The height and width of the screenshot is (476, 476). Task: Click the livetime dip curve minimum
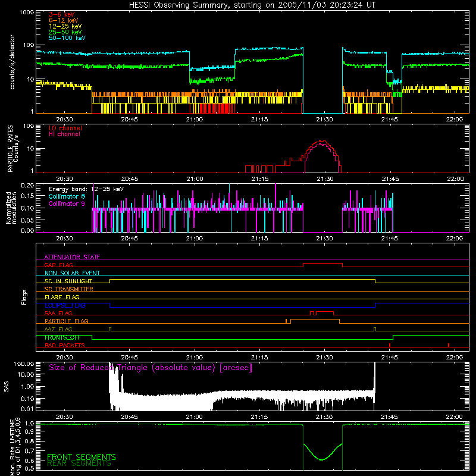pyautogui.click(x=322, y=459)
